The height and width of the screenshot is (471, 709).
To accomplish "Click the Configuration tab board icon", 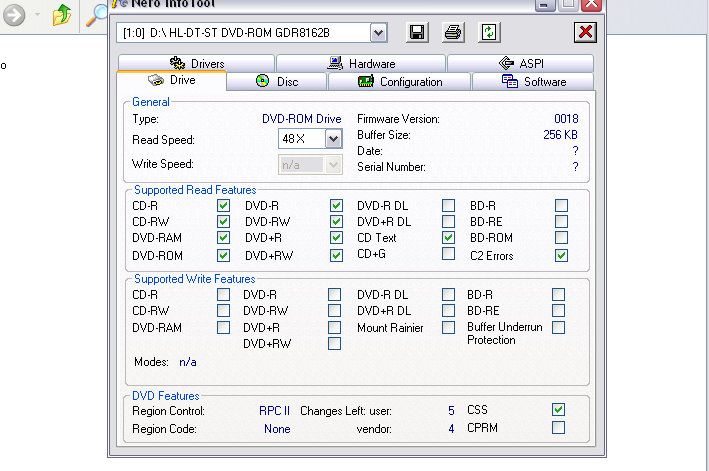I will [365, 81].
